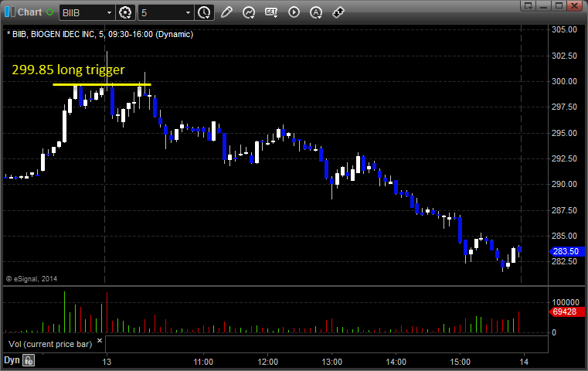Click the Dyn time template label
Viewport: 588px width, 371px height.
point(12,360)
